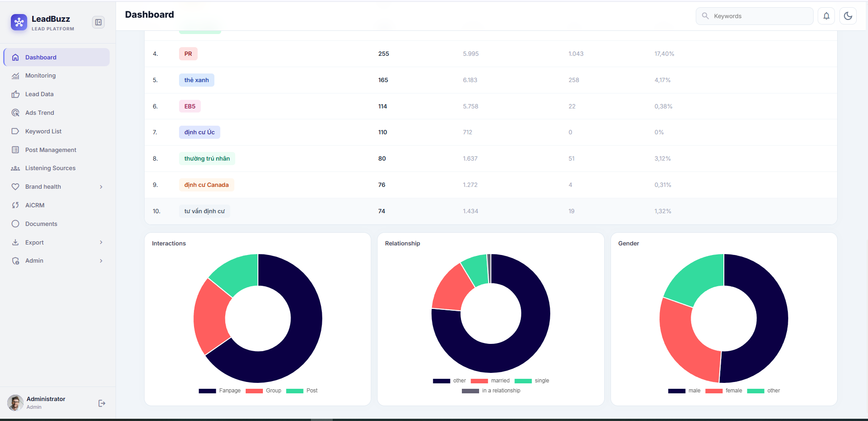Screen dimensions: 868x421
Task: Toggle male legend in Gender chart
Action: point(684,391)
